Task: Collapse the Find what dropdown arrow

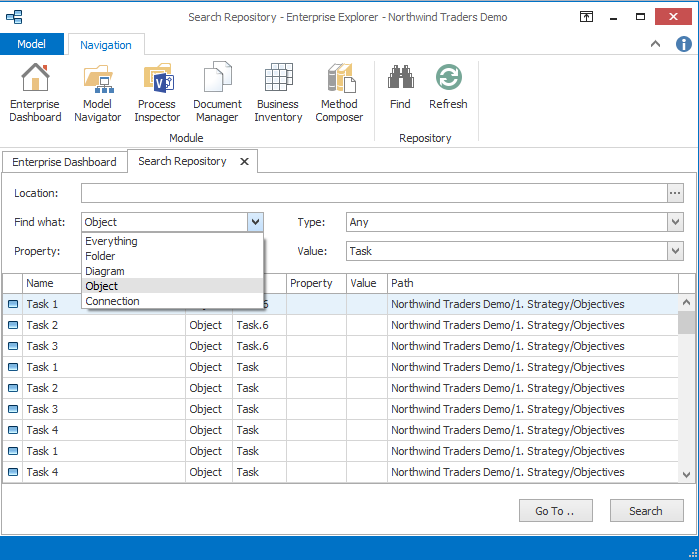Action: coord(255,222)
